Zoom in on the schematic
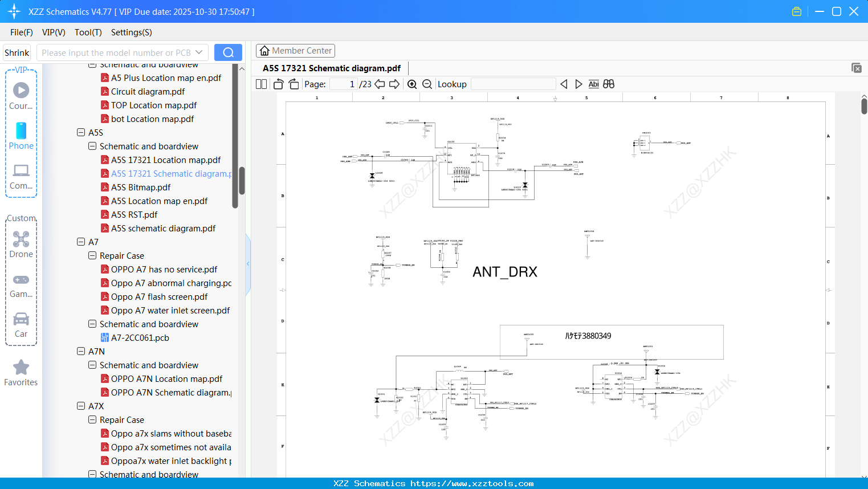Screen dimensions: 868x489 point(412,84)
